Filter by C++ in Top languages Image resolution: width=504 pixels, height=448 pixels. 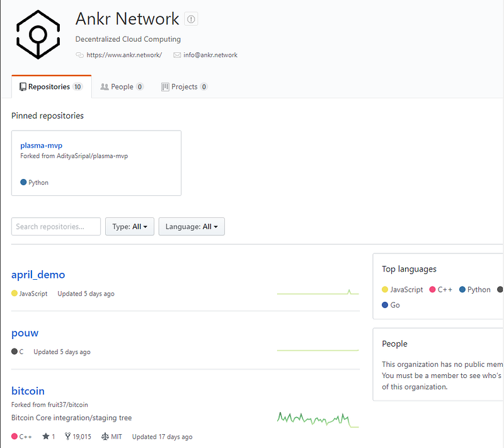(440, 290)
